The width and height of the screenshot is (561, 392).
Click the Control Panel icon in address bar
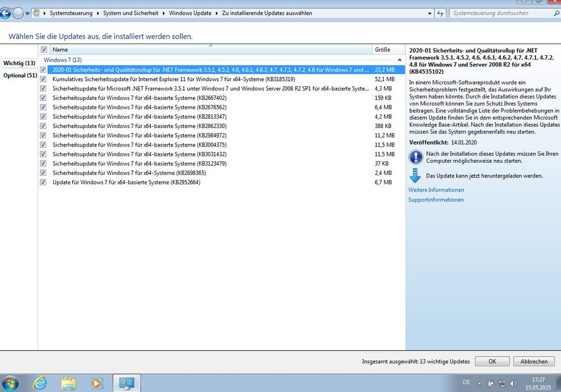coord(36,13)
